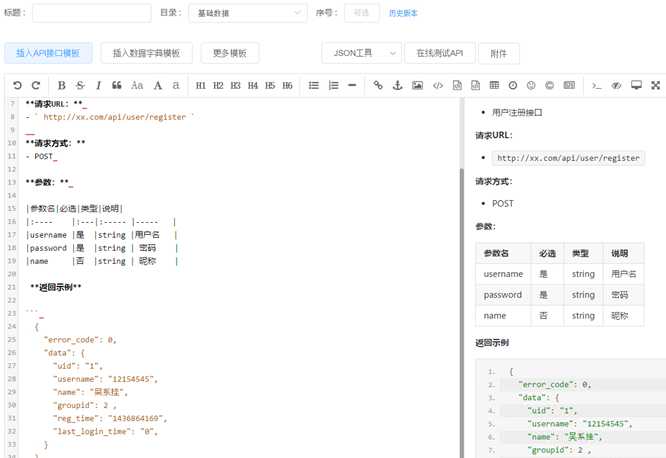Screen dimensions: 666x458
Task: Insert a reference anchor link
Action: point(397,85)
